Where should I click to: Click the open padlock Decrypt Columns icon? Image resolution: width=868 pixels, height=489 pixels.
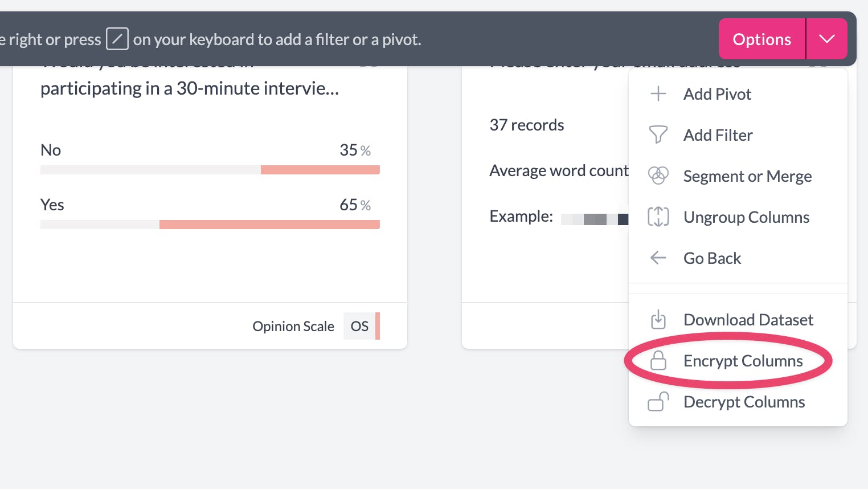click(658, 402)
